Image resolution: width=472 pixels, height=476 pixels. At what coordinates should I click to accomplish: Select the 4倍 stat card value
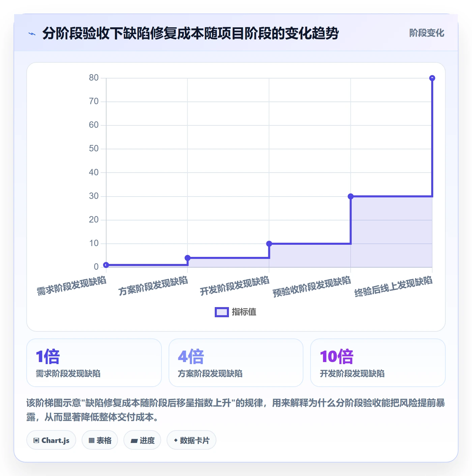[x=191, y=357]
